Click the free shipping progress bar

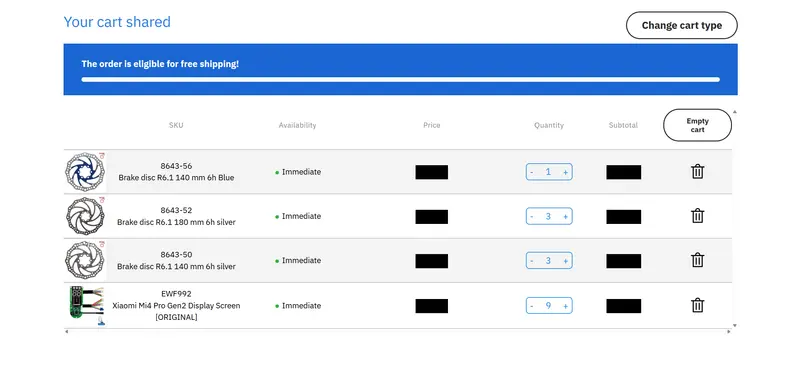[x=401, y=80]
